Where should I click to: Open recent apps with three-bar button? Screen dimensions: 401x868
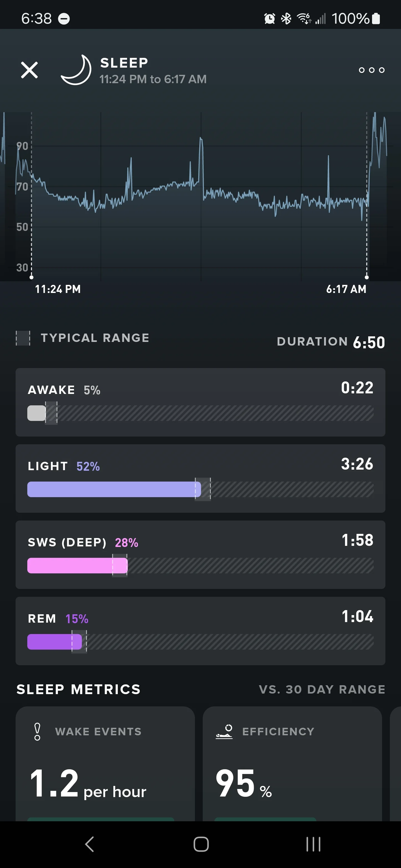(313, 844)
